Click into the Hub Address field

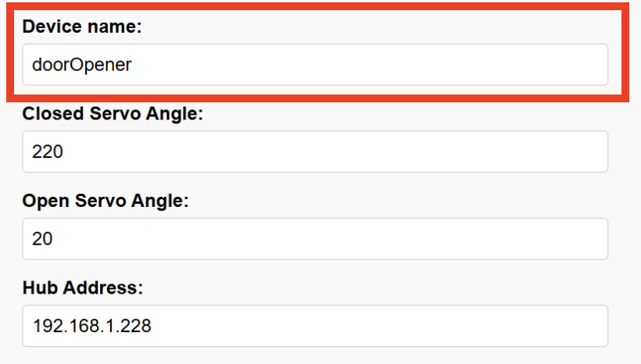[x=315, y=326]
